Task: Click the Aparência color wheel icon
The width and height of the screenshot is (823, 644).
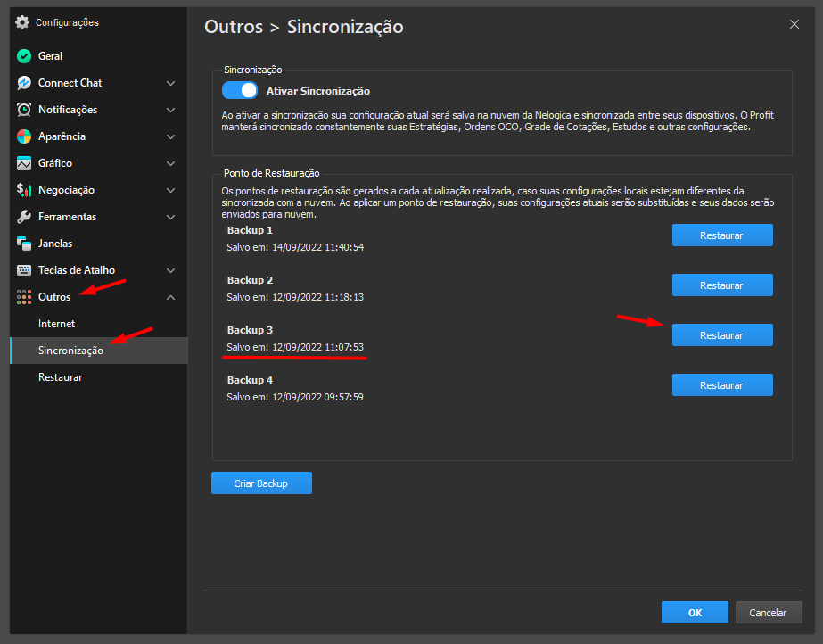Action: tap(24, 136)
